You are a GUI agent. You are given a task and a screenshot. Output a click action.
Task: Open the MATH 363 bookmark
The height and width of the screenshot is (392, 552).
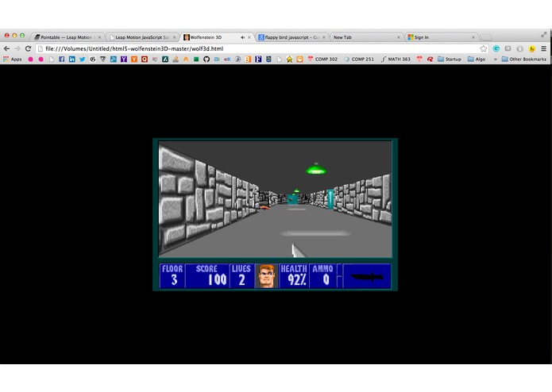point(396,59)
